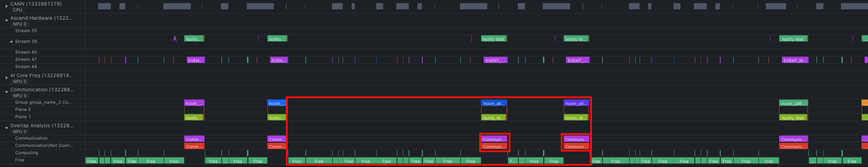Collapse the Communication section arrow

pos(7,92)
